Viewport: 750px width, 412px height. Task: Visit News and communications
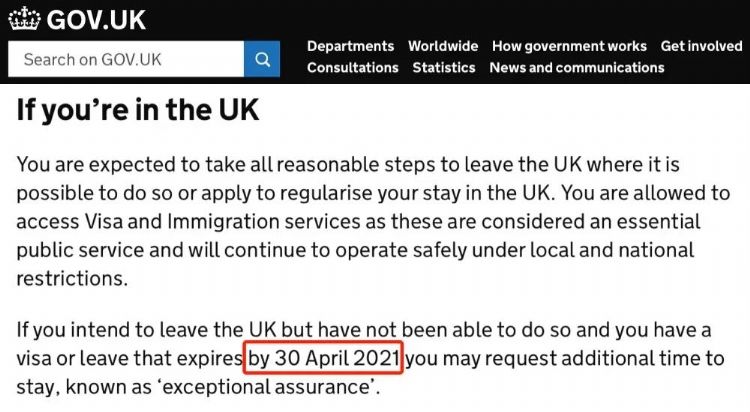[x=576, y=67]
